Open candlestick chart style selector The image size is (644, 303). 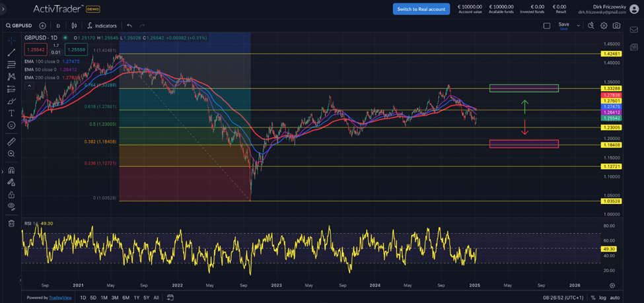[x=74, y=26]
